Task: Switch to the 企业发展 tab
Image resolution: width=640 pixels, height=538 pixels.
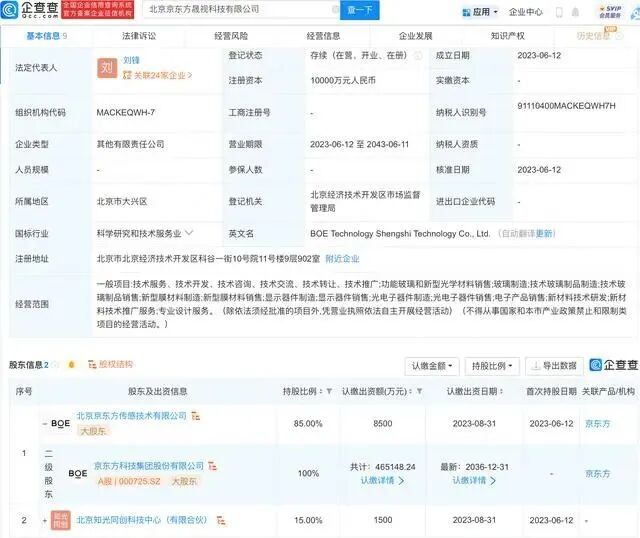Action: 416,36
